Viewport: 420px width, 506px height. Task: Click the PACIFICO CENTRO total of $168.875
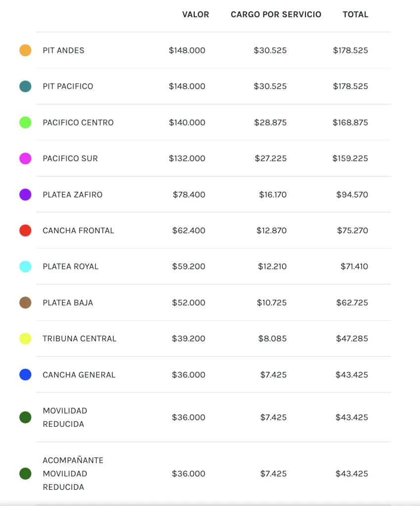(x=350, y=123)
